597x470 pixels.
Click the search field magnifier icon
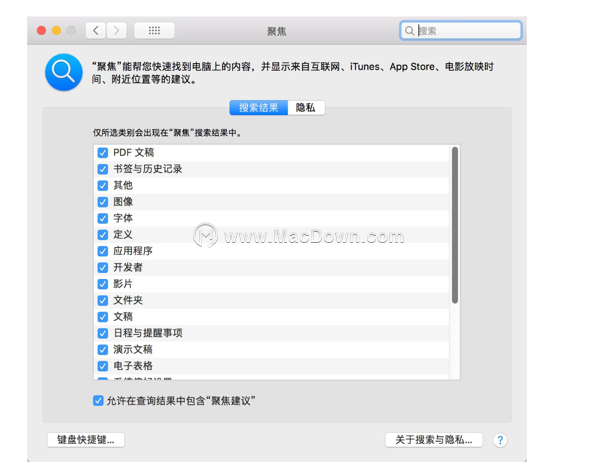point(409,30)
